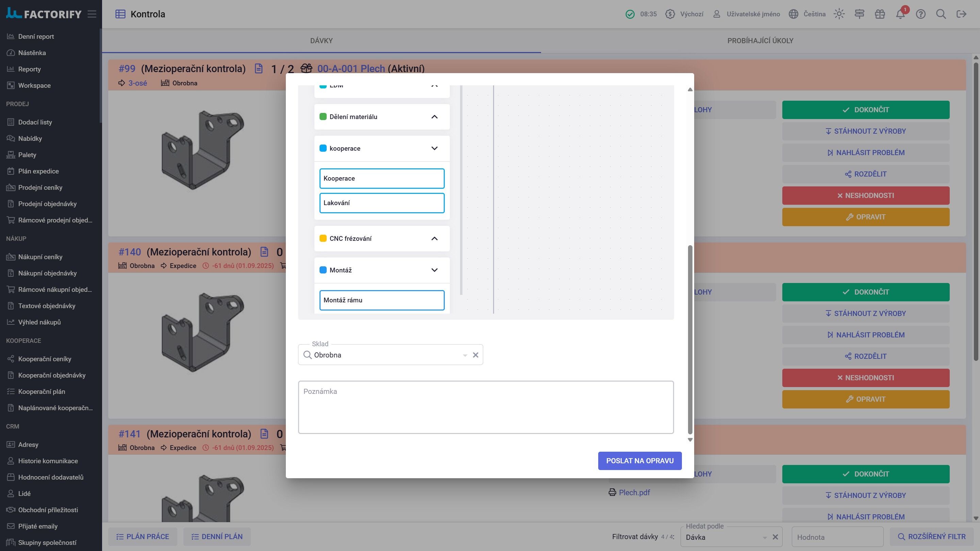
Task: Click into the Poznámka text area
Action: click(486, 407)
